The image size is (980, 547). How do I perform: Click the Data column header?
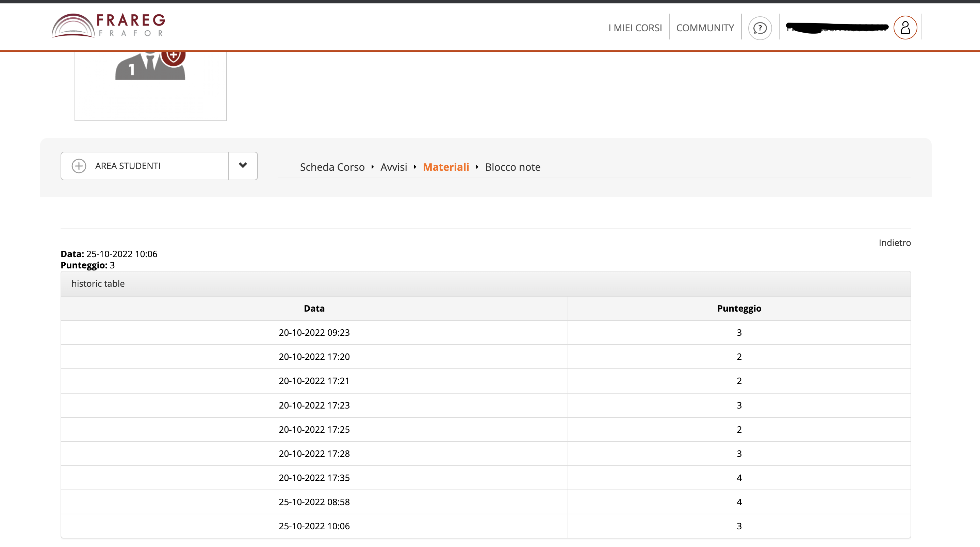point(314,309)
